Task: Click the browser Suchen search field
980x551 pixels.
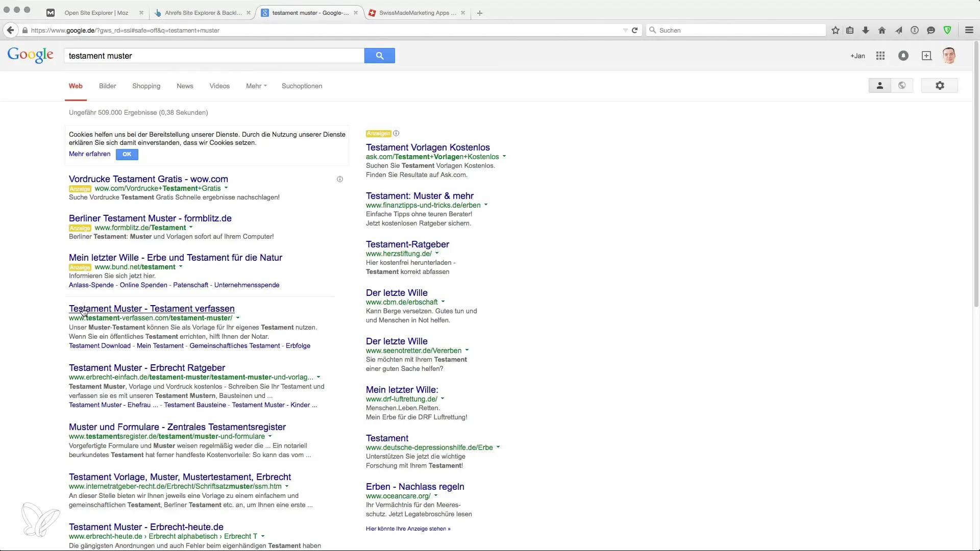Action: tap(736, 30)
